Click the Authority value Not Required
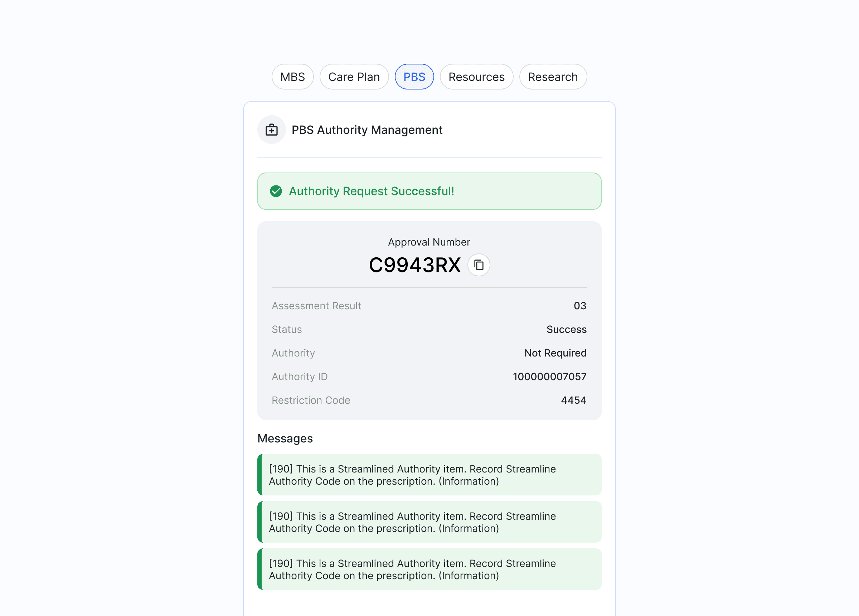The width and height of the screenshot is (859, 616). 555,353
